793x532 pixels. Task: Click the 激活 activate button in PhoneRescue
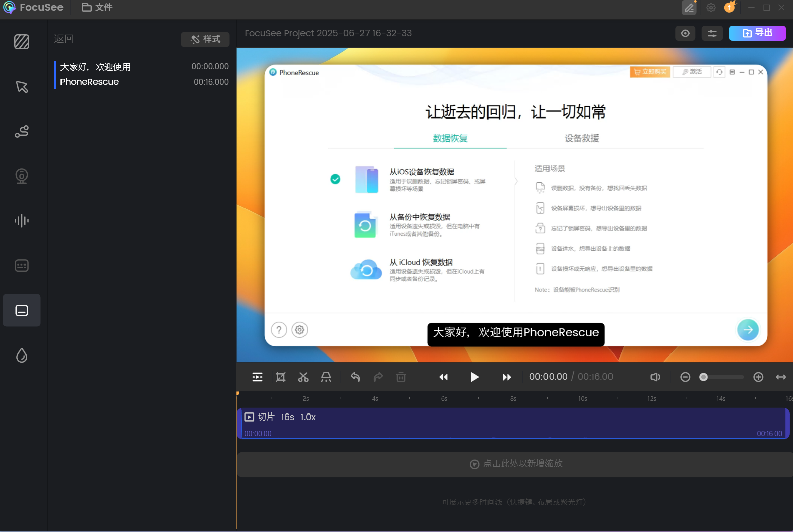(692, 72)
